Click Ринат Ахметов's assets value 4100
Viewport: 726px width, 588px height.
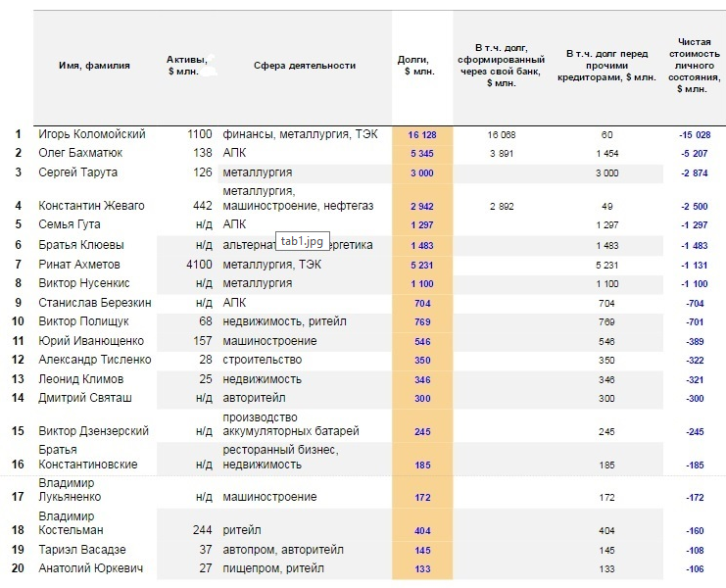(199, 265)
